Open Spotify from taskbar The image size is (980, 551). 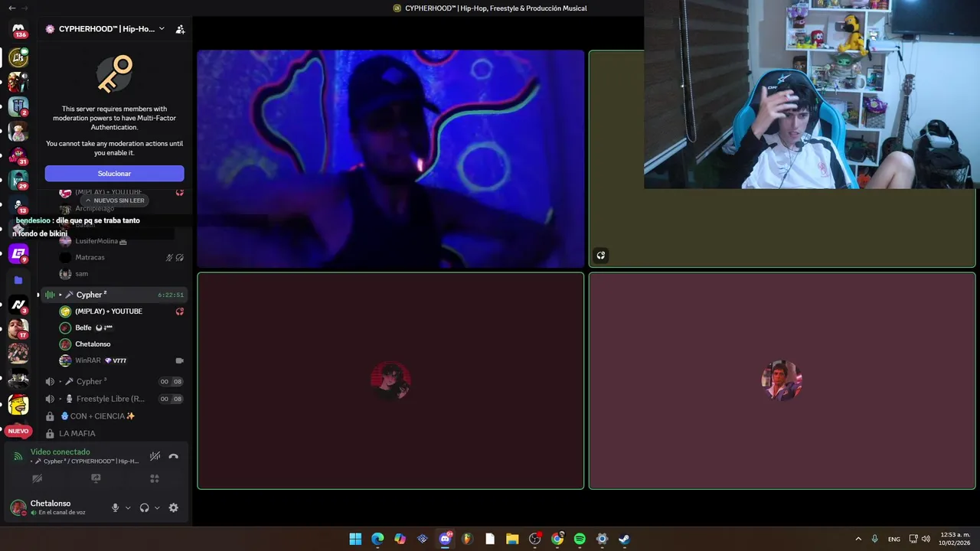[x=580, y=539]
